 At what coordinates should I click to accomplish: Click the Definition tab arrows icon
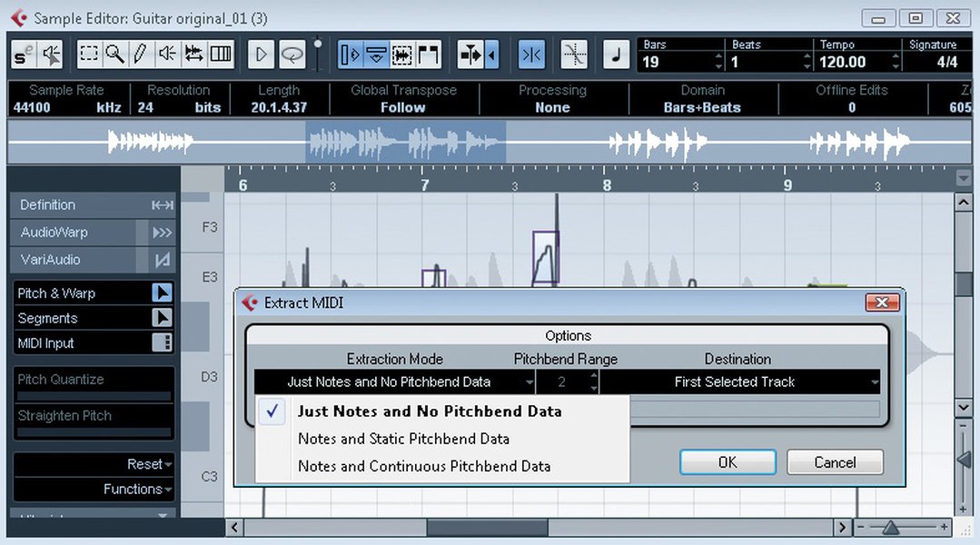162,205
